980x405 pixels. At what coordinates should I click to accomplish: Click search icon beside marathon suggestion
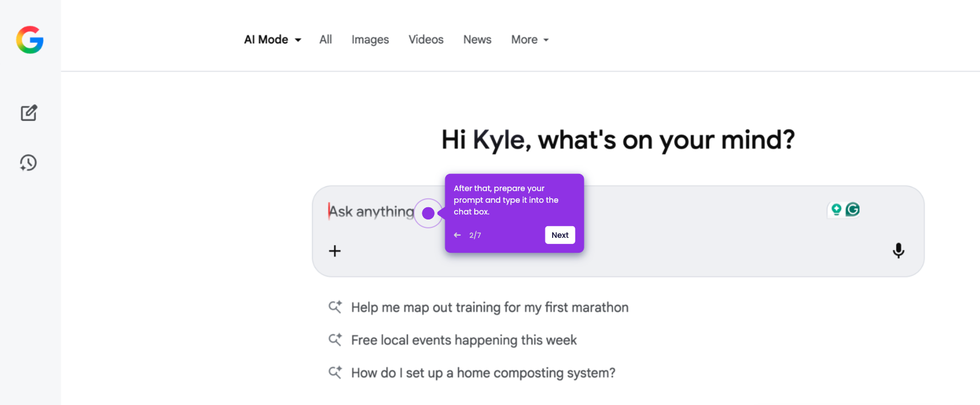335,307
